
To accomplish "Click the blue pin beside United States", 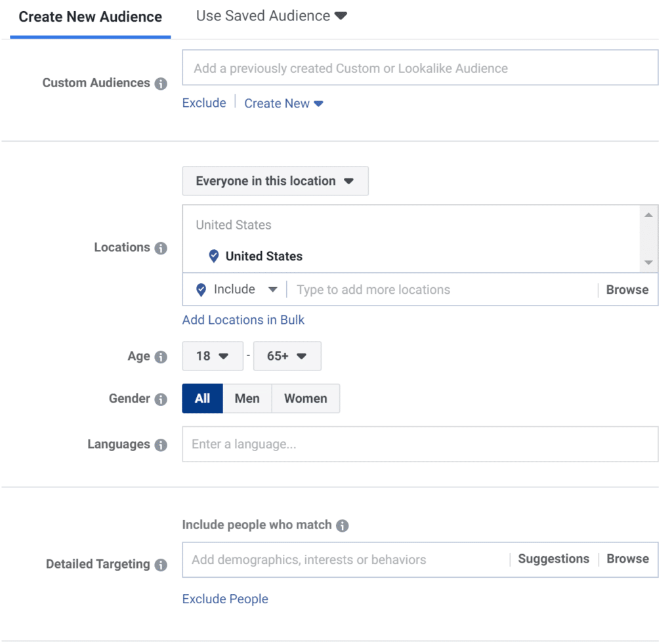I will (x=213, y=256).
